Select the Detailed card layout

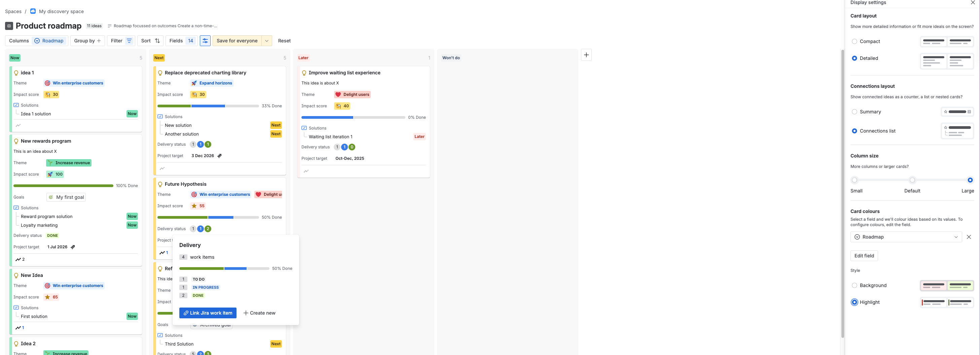855,58
